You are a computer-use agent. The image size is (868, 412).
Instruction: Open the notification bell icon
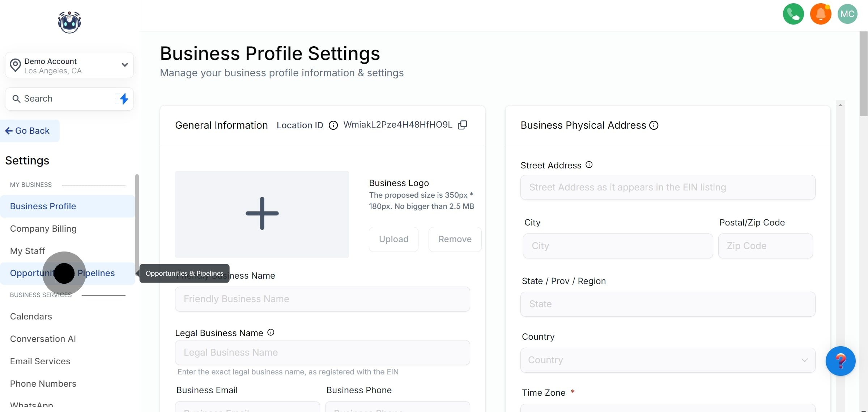[x=820, y=14]
